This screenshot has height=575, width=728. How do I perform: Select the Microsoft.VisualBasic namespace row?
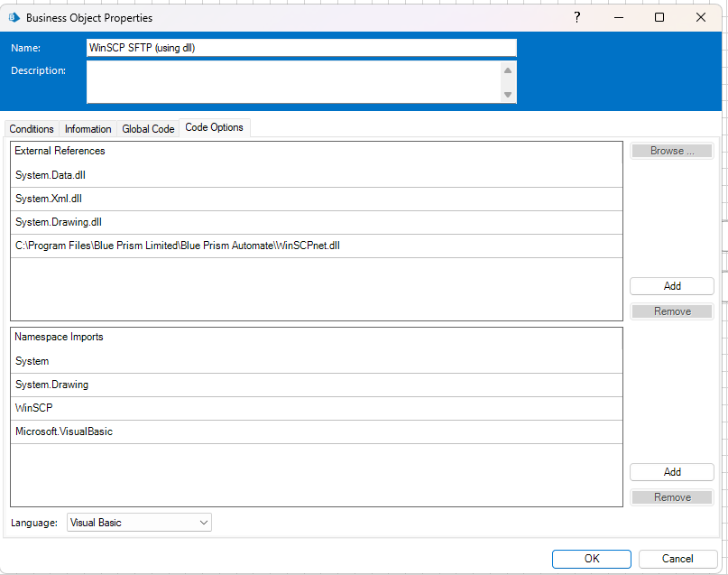316,431
